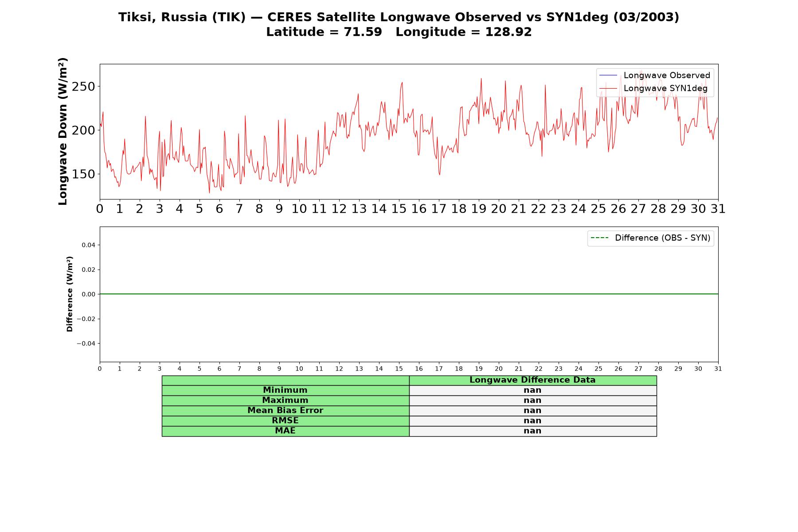
Task: Click the 250 tick on upper y-axis
Action: [83, 86]
